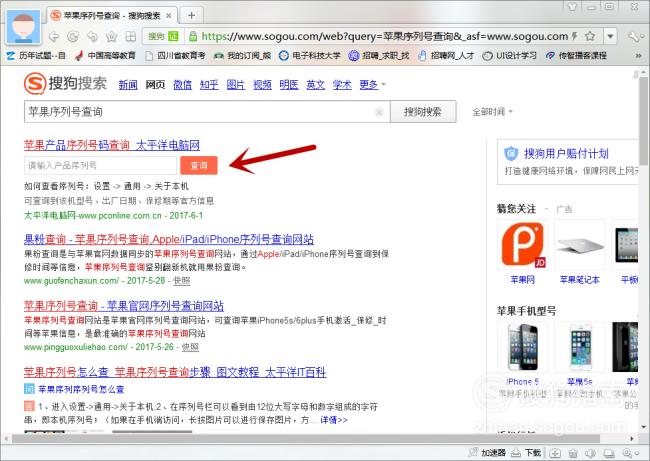Open 果粉查询 苹果序列号查询 result link

(x=169, y=239)
